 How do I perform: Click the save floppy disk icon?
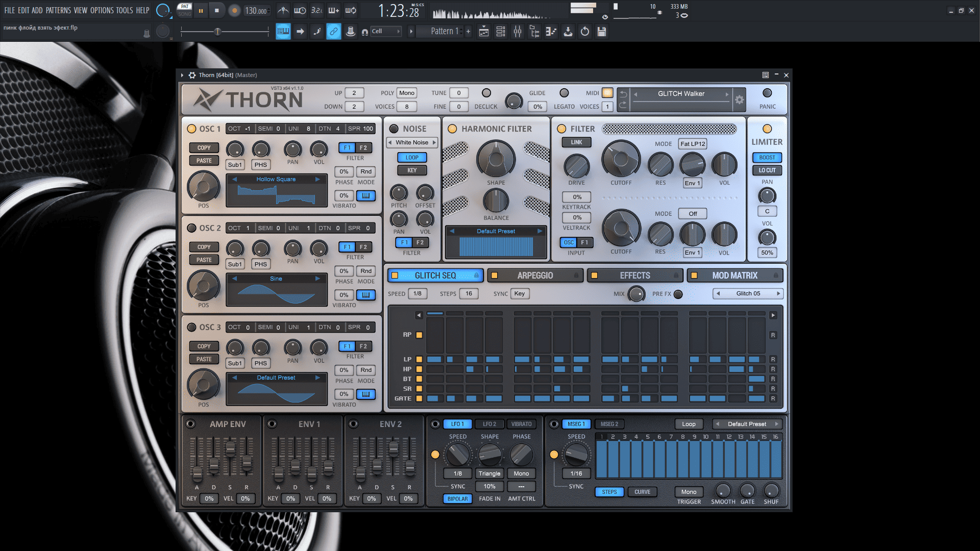pyautogui.click(x=602, y=32)
